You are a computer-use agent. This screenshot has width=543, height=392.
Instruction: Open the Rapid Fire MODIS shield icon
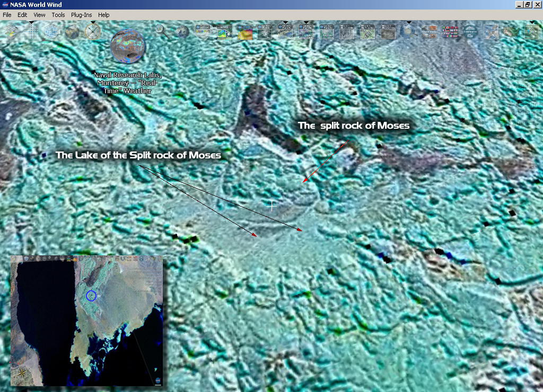[x=203, y=31]
